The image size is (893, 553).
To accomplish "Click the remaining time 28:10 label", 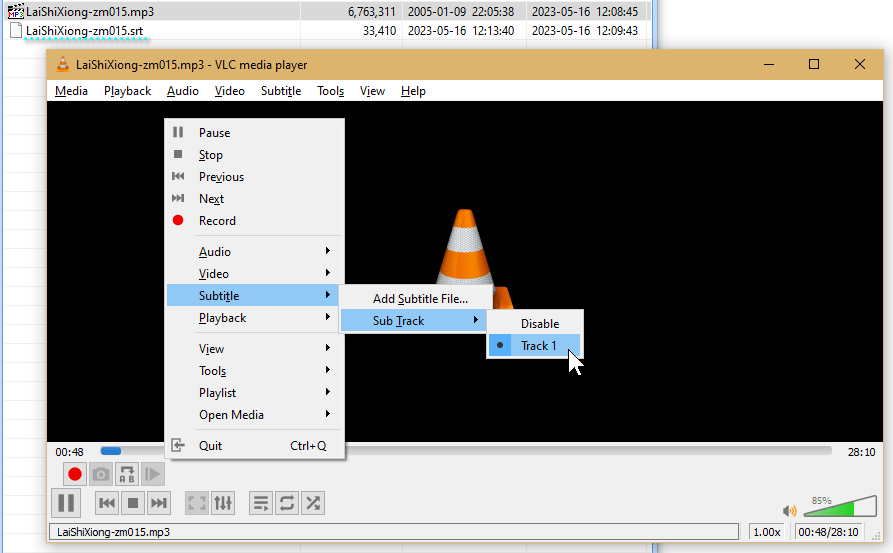I will point(861,452).
